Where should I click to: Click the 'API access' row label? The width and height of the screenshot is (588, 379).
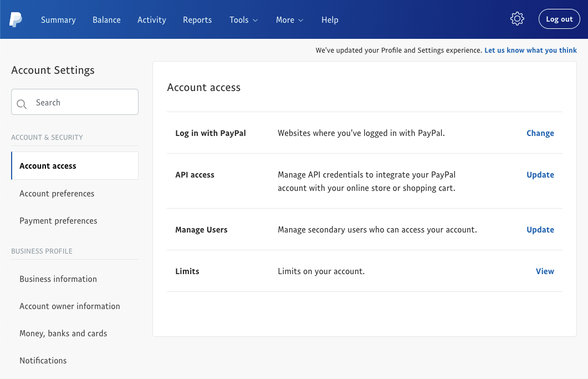(x=195, y=175)
